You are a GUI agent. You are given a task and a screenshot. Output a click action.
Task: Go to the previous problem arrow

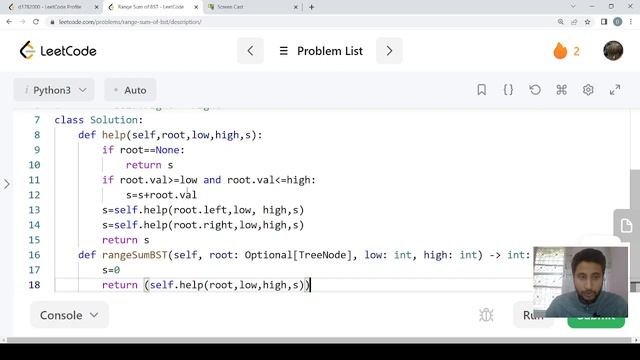(250, 51)
